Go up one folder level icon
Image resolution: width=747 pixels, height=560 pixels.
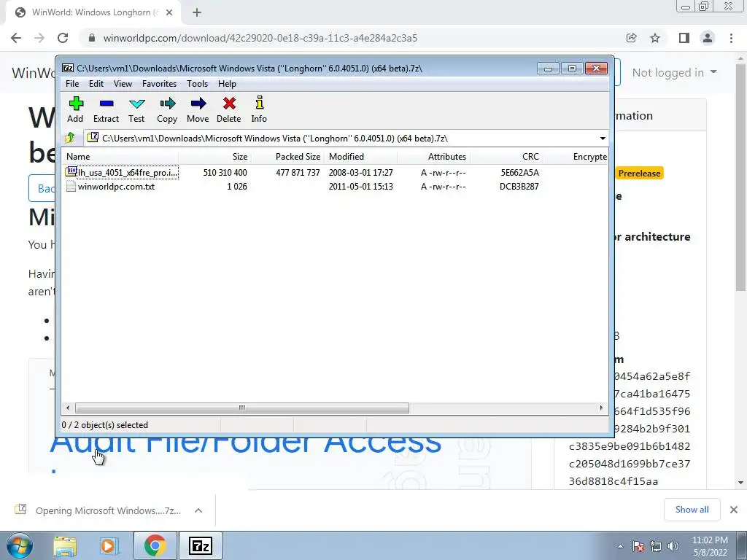point(70,138)
